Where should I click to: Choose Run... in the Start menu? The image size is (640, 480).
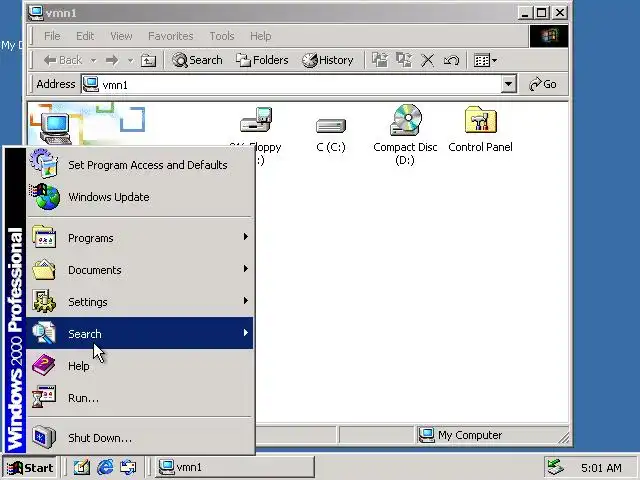(140, 398)
